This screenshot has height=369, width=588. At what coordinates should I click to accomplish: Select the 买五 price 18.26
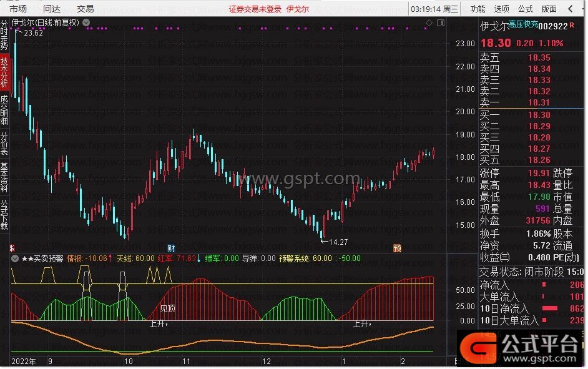pyautogui.click(x=539, y=160)
